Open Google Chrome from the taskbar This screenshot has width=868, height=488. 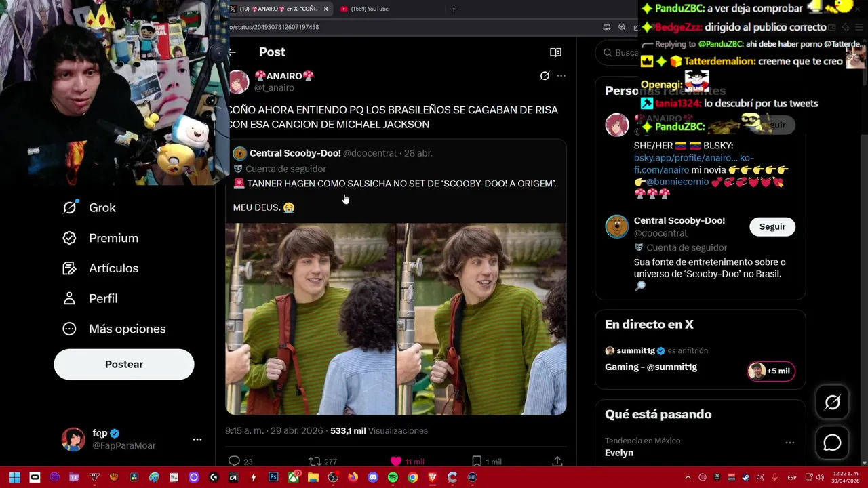[x=412, y=477]
